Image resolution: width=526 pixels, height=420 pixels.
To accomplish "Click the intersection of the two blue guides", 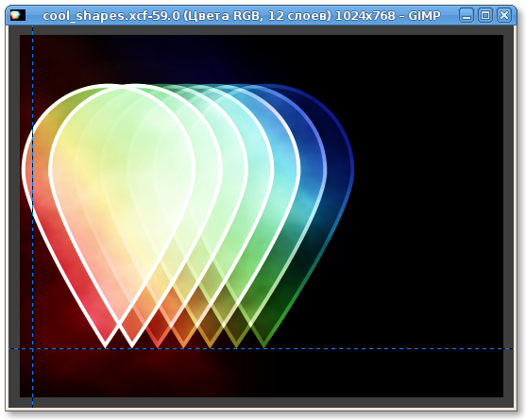I will click(x=32, y=349).
